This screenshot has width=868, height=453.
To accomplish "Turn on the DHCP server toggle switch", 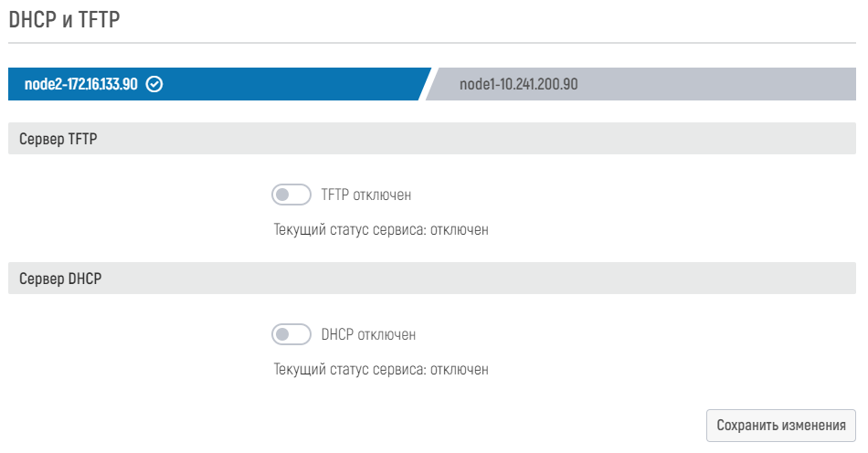I will [x=291, y=334].
